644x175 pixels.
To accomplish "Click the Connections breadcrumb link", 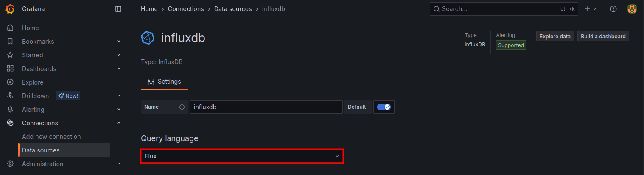I will click(x=186, y=9).
